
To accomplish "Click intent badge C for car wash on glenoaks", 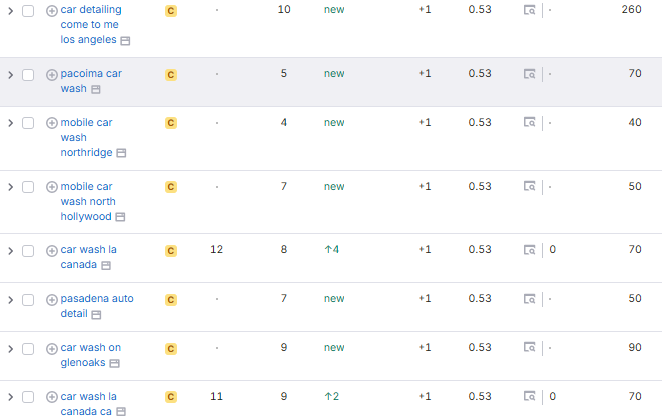I will (x=171, y=349).
